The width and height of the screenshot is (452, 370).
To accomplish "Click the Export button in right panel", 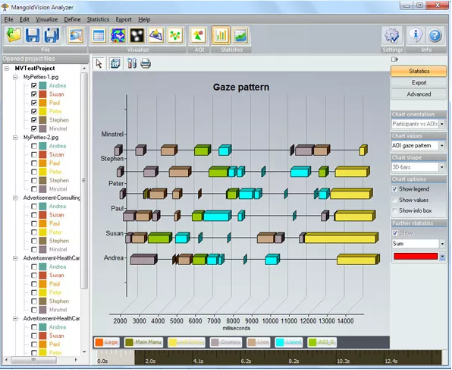I will click(419, 82).
